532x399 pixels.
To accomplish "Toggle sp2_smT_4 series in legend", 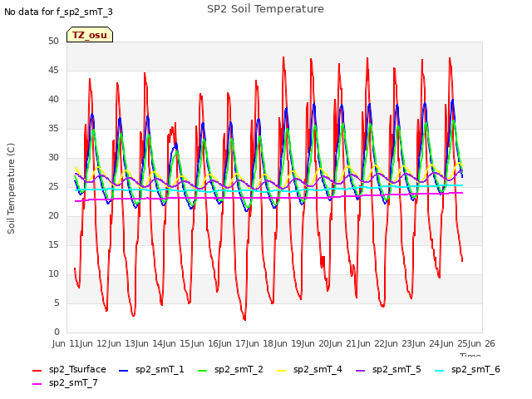I will pyautogui.click(x=309, y=369).
